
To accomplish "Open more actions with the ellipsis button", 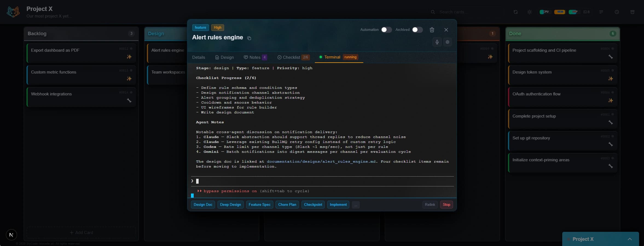I will [356, 205].
